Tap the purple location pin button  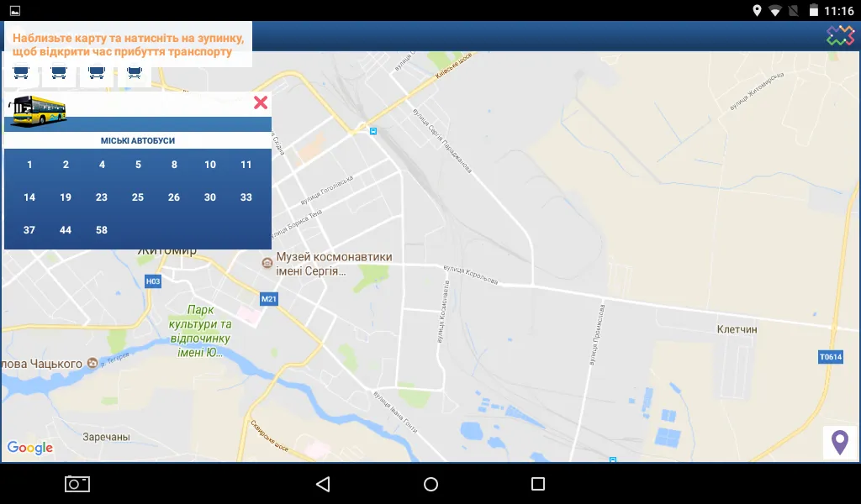point(839,442)
